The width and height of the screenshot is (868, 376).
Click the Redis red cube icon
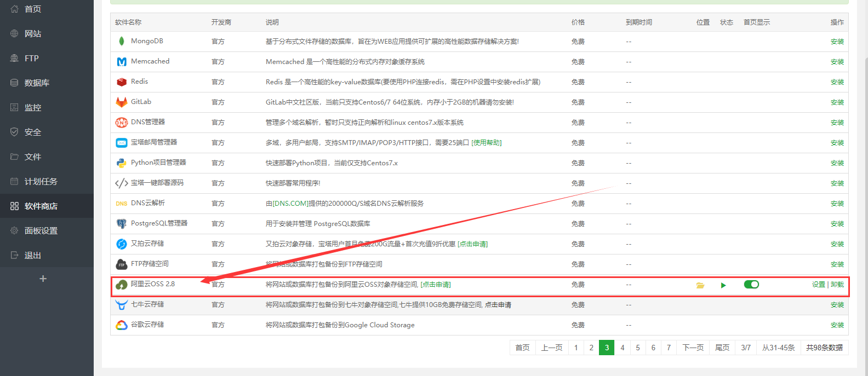pyautogui.click(x=121, y=82)
